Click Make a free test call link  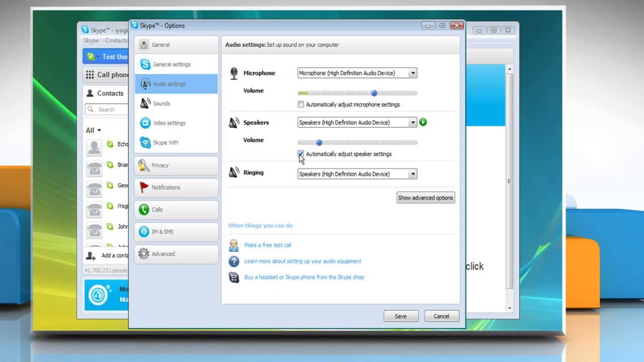coord(268,245)
